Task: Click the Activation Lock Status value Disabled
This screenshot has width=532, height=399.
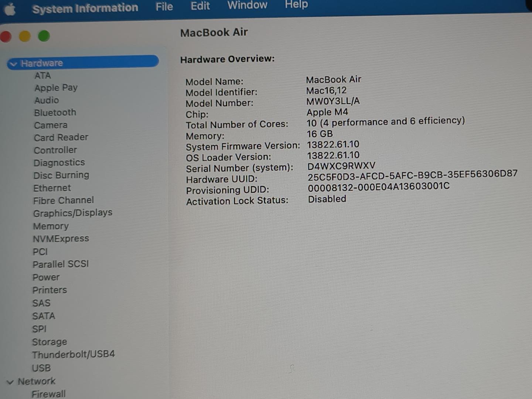Action: click(x=327, y=199)
